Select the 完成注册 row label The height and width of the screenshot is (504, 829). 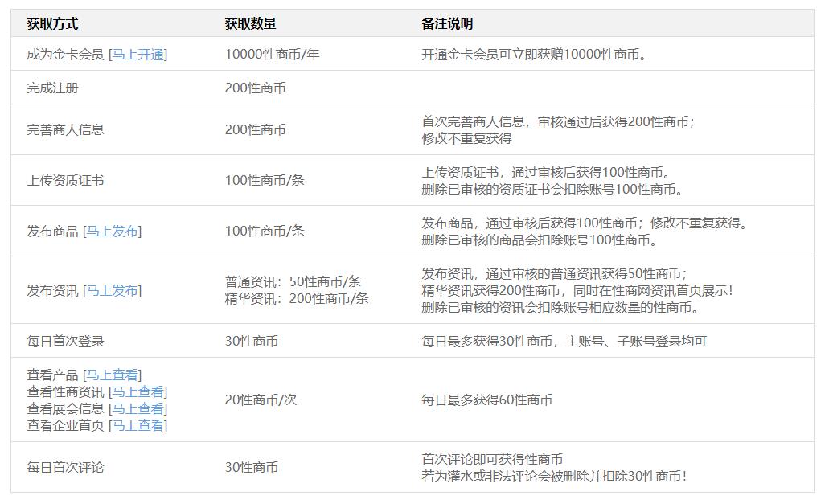click(52, 88)
